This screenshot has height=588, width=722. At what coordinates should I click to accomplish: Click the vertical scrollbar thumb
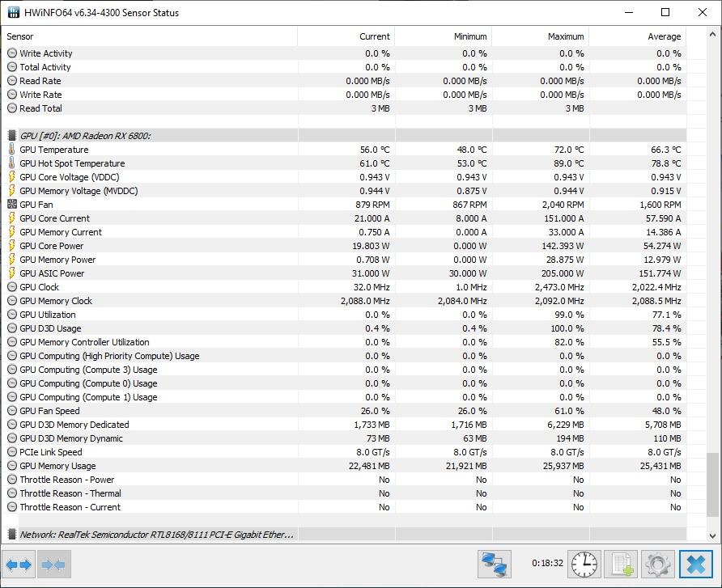712,484
